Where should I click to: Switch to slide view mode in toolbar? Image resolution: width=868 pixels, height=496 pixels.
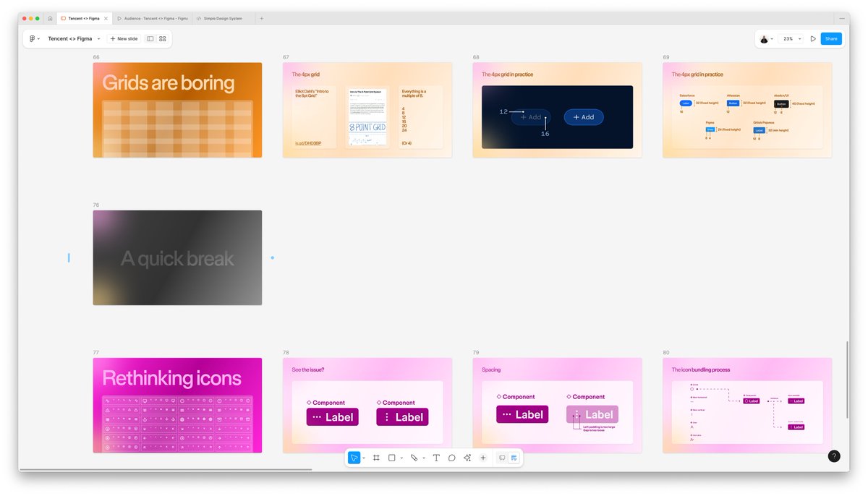(502, 458)
